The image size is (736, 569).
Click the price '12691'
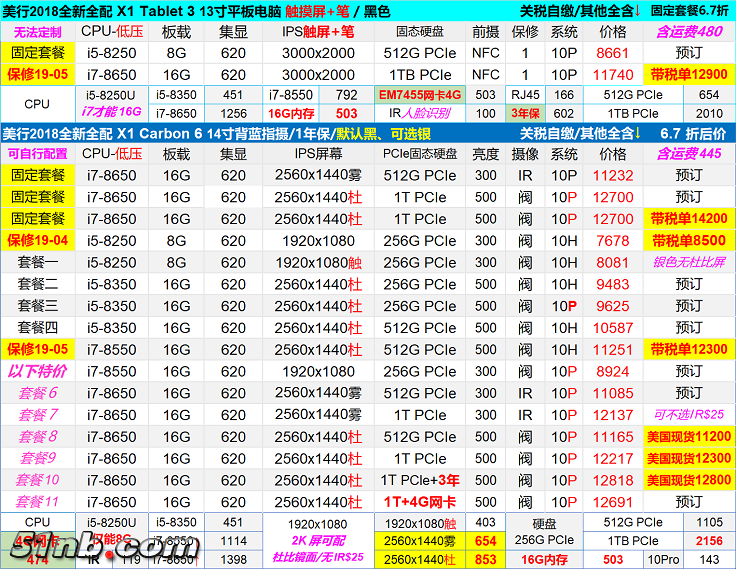coord(613,501)
